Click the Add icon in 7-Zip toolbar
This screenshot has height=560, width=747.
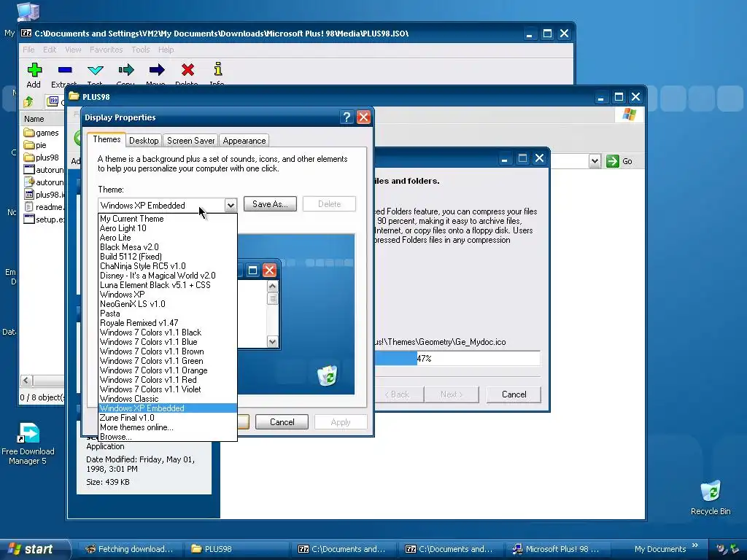(x=34, y=70)
